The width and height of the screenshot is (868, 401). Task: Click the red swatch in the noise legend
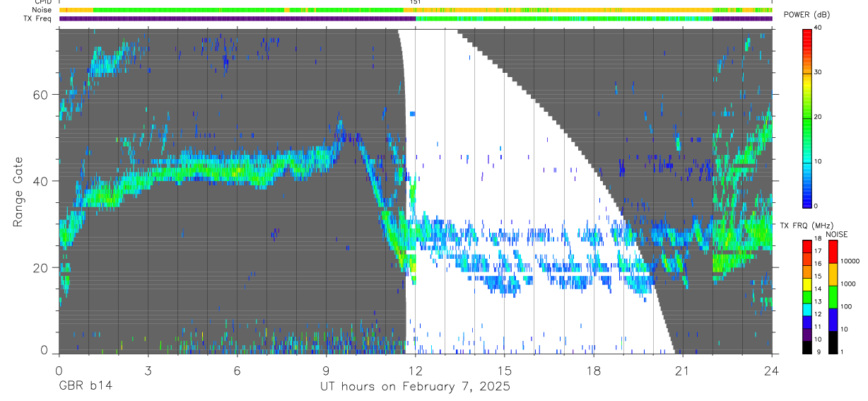point(832,252)
